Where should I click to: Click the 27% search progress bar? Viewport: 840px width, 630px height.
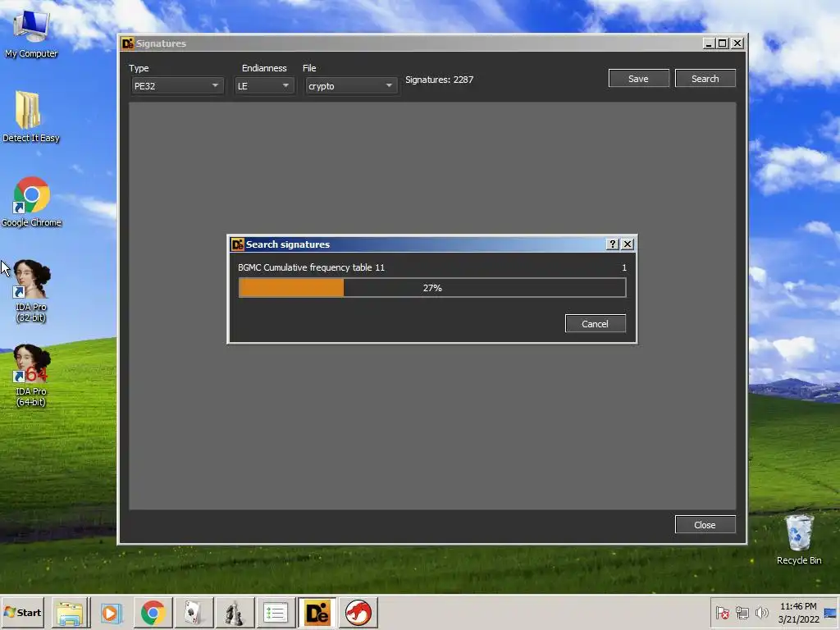pos(431,288)
